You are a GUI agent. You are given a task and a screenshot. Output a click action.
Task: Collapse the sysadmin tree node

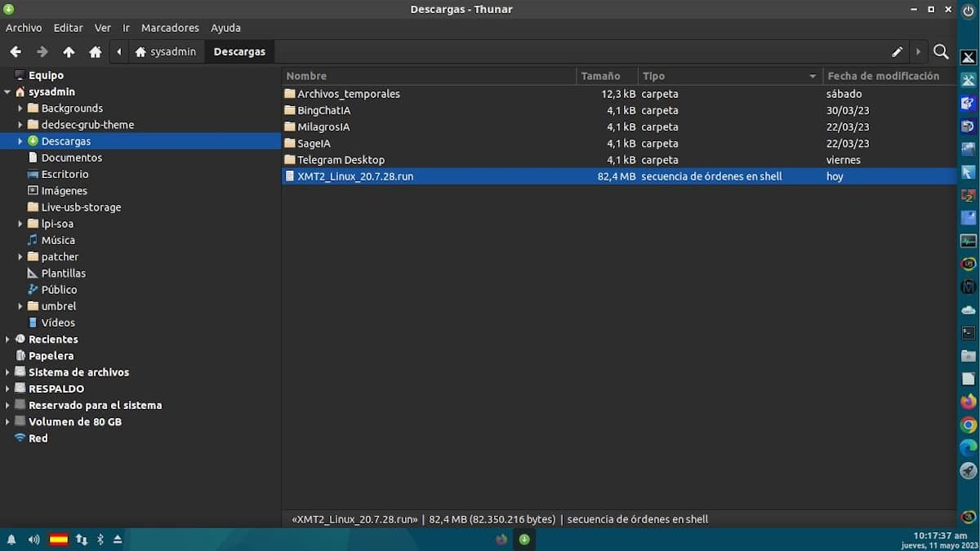click(7, 92)
